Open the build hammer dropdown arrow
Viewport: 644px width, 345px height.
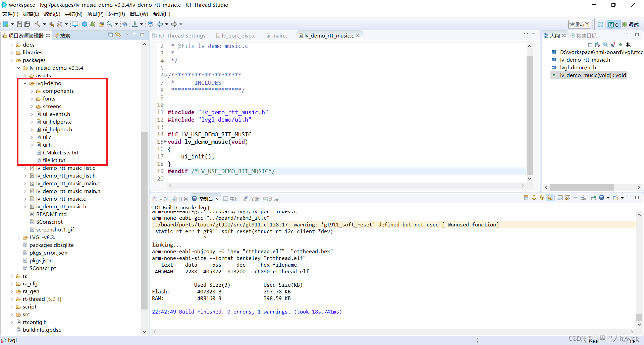click(x=44, y=24)
